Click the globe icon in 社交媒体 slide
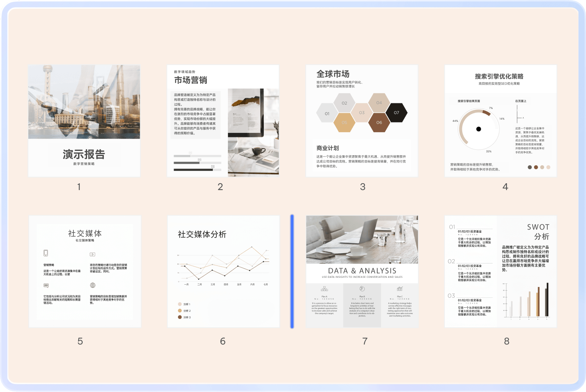Screen dimensions: 586x392 tap(93, 285)
